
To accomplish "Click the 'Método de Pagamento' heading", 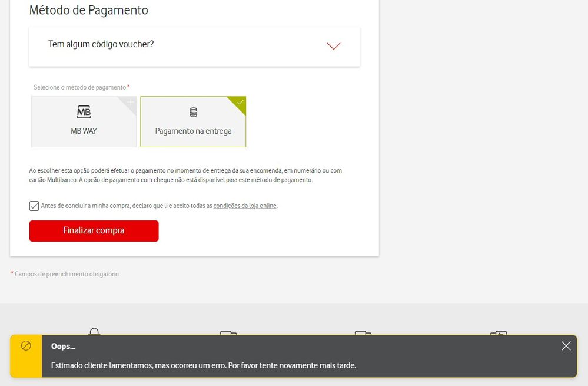I will [x=88, y=10].
